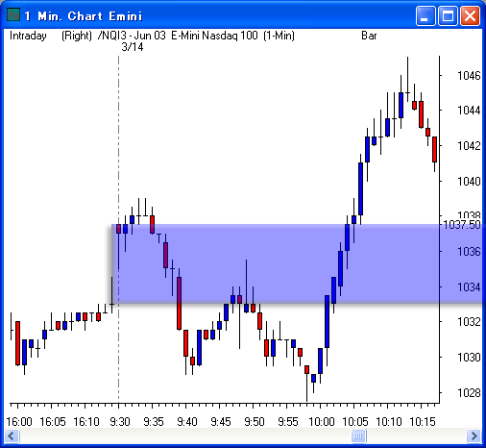The image size is (486, 448).
Task: Click the 1044 price axis label
Action: point(469,111)
